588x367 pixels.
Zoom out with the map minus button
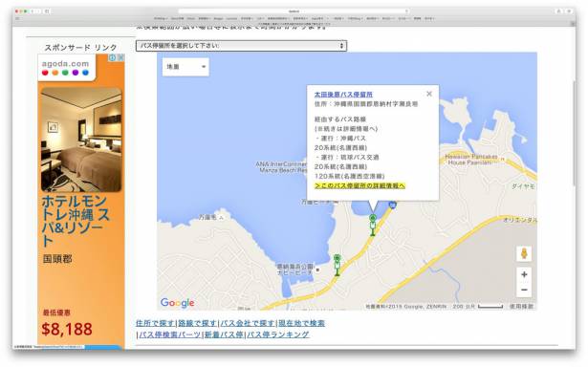524,290
